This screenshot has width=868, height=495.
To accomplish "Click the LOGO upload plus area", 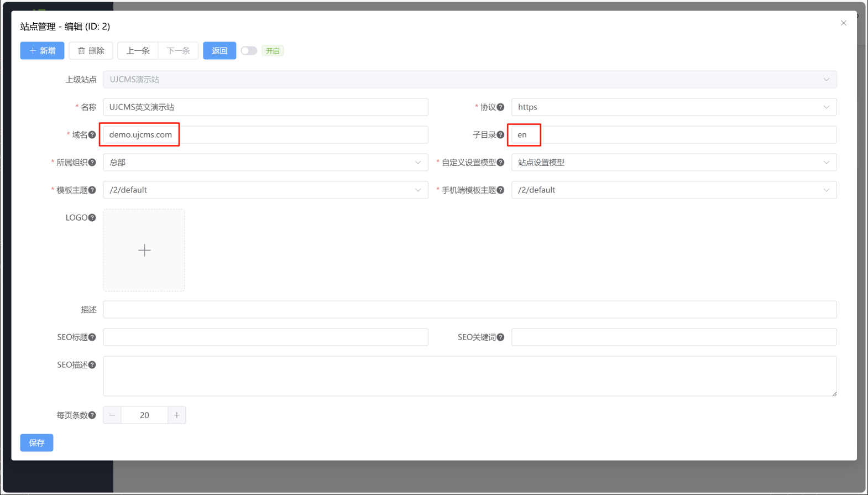I will pyautogui.click(x=144, y=251).
